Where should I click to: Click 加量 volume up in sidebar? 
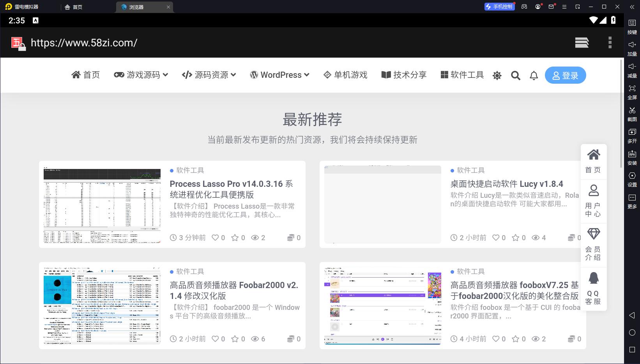tap(632, 48)
